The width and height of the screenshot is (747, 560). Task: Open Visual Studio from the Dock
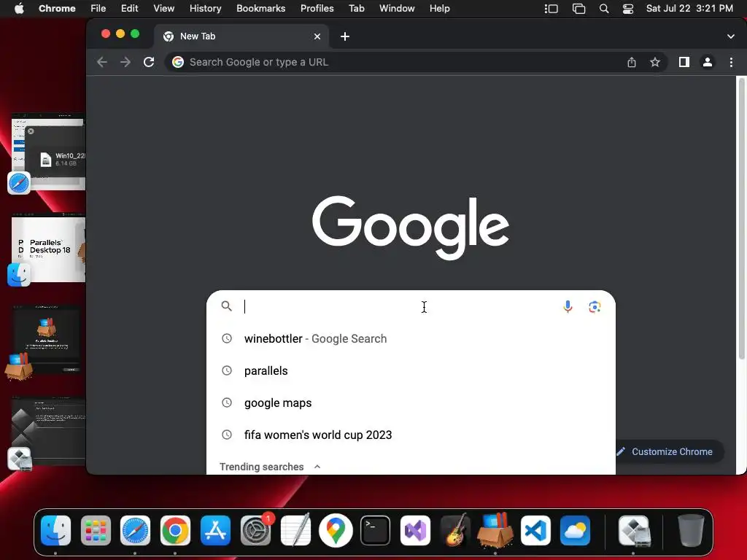(x=415, y=531)
